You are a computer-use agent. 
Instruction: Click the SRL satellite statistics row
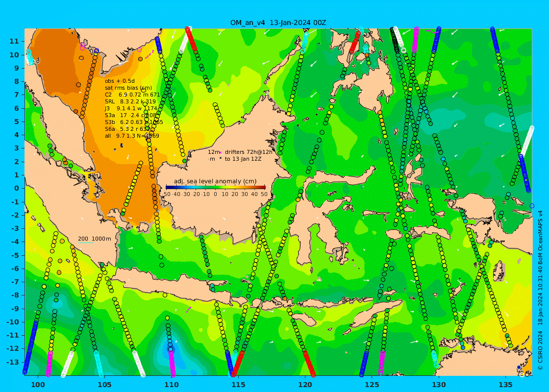click(130, 101)
